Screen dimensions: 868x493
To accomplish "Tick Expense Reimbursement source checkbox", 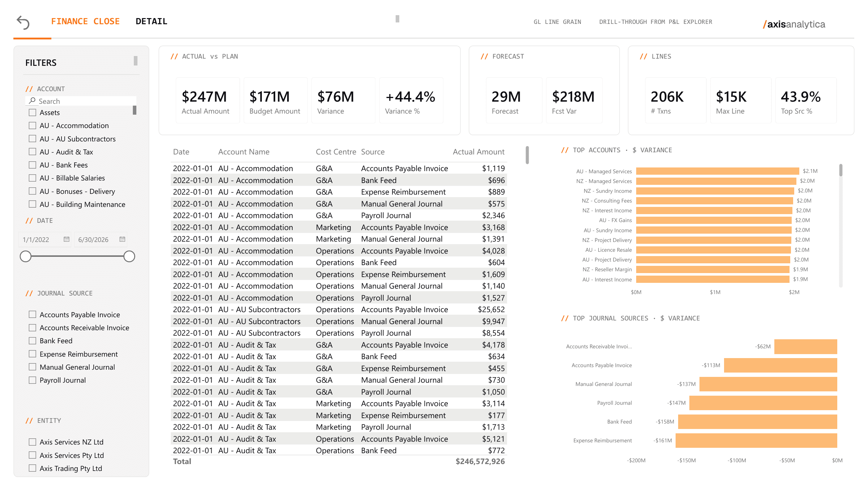I will pos(33,354).
